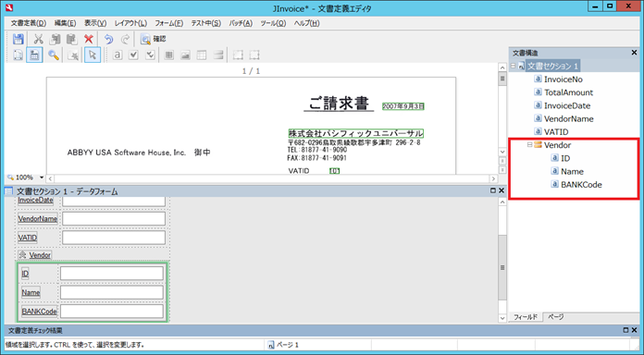This screenshot has width=644, height=355.
Task: Select the barcode field tool
Action: coord(168,55)
